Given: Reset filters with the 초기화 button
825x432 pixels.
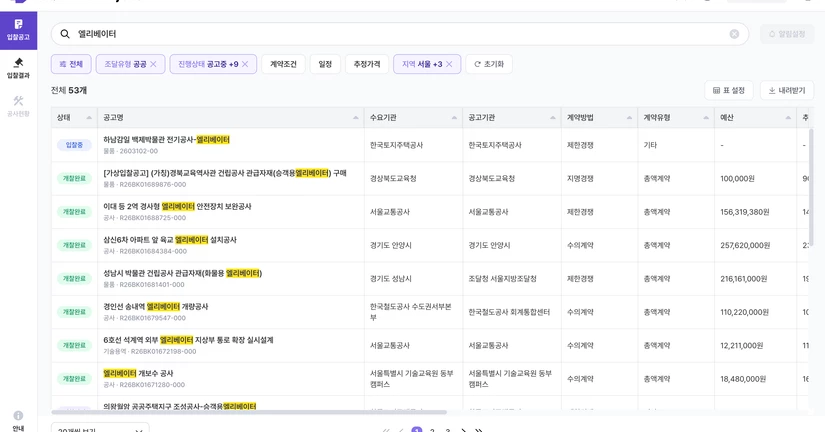Looking at the screenshot, I should coord(489,64).
